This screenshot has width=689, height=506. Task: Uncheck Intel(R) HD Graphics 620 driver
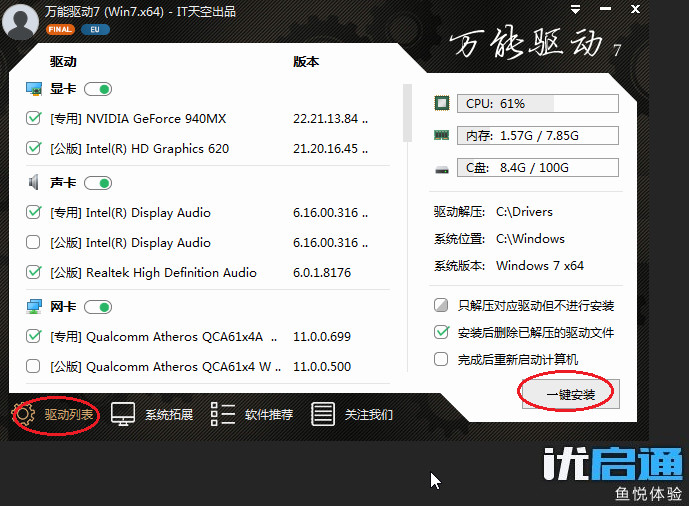(33, 148)
